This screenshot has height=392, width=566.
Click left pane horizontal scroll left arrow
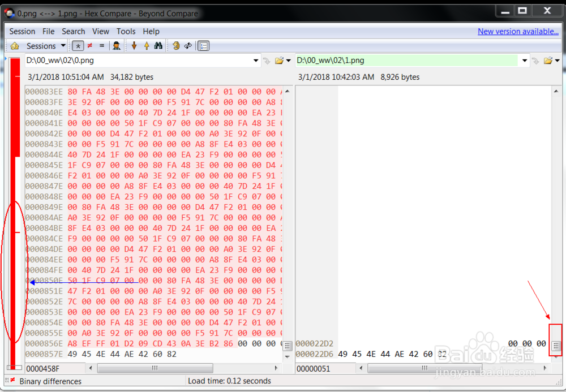tap(91, 368)
